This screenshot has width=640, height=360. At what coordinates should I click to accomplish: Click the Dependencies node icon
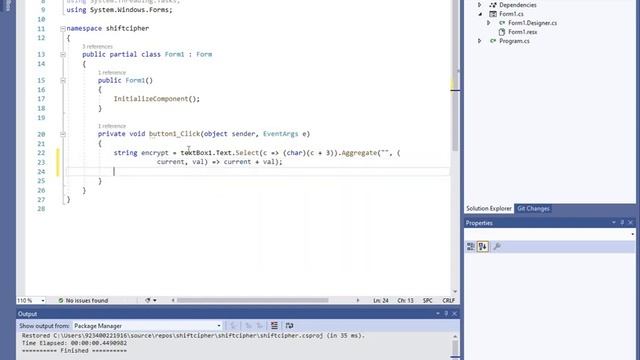tap(493, 5)
